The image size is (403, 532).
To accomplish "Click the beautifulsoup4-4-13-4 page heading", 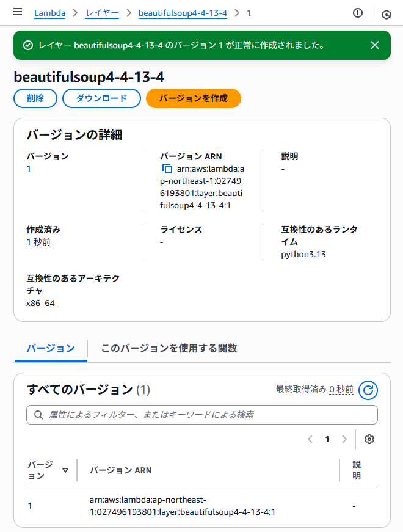I will click(89, 77).
